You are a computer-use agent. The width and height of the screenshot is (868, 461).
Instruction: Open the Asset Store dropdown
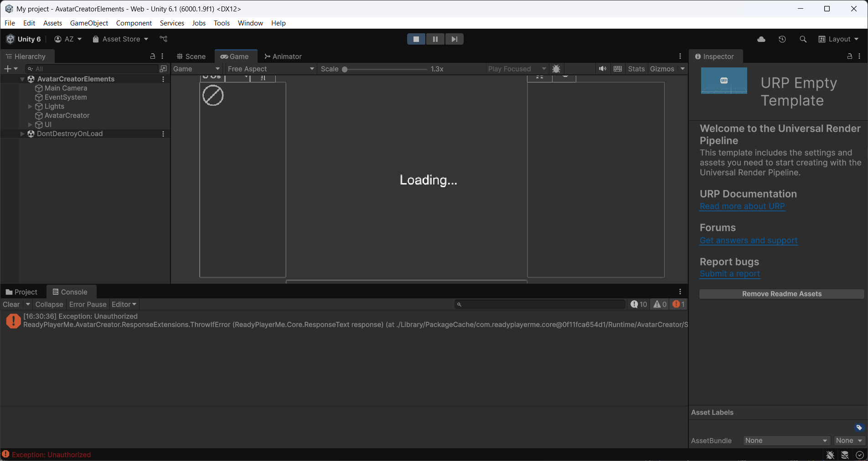click(120, 39)
